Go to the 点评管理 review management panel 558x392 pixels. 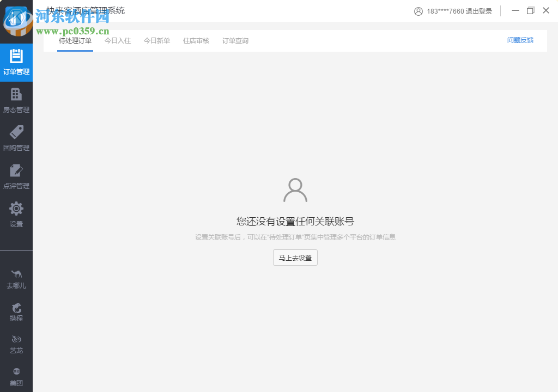point(16,177)
